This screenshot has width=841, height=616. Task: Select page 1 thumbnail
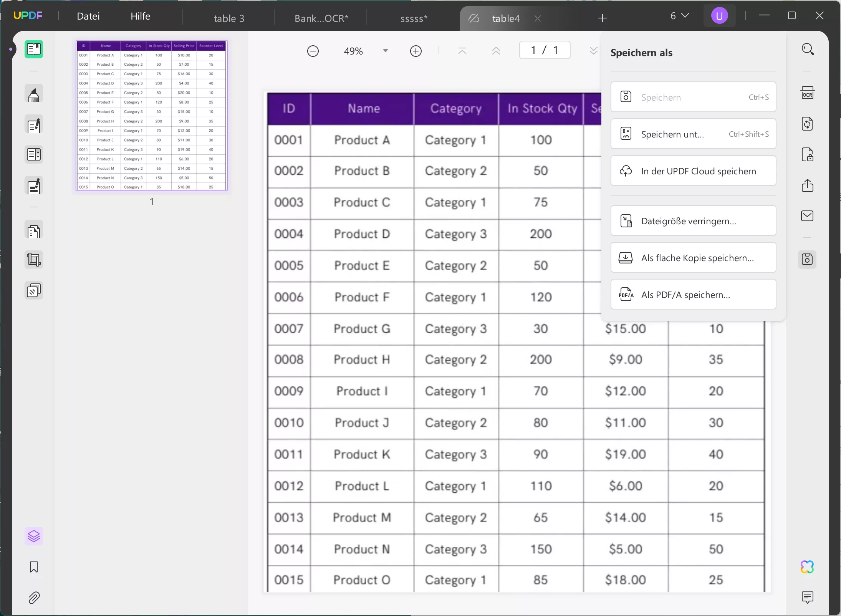coord(152,116)
